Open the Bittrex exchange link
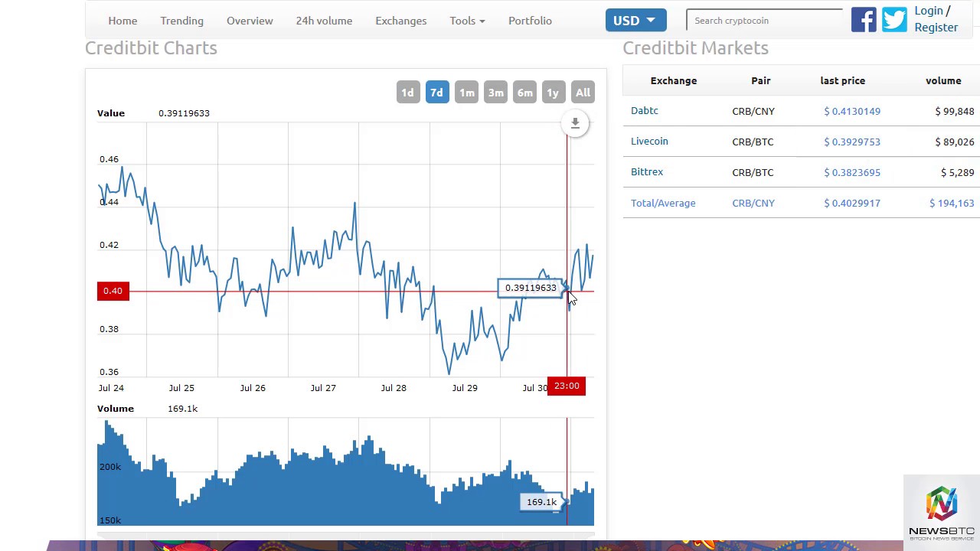The height and width of the screenshot is (551, 980). coord(647,172)
